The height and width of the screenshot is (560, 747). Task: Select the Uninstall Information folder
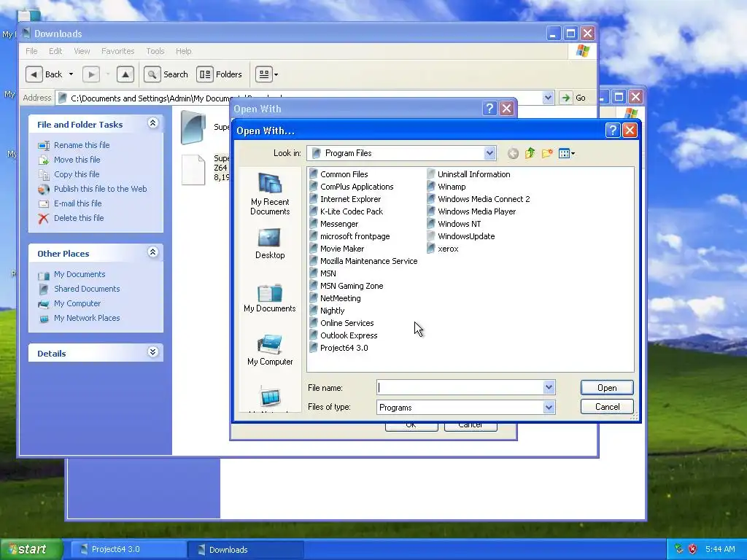click(x=469, y=174)
